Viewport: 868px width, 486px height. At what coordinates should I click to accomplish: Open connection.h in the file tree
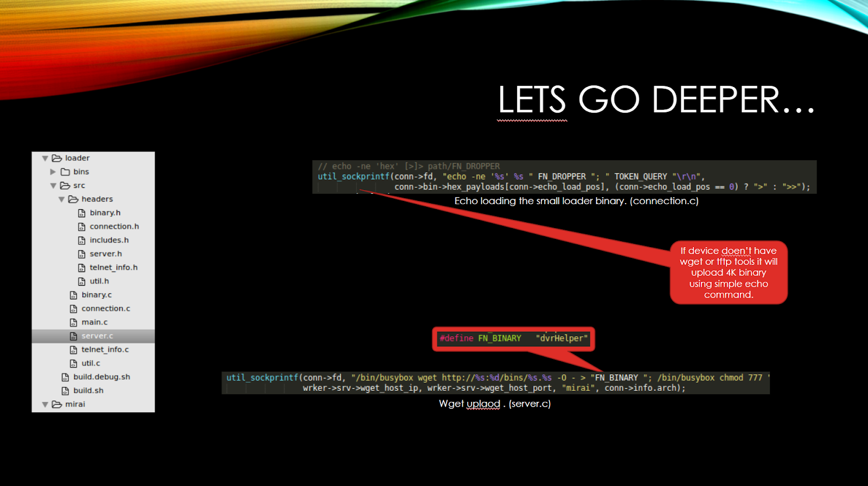pyautogui.click(x=114, y=226)
